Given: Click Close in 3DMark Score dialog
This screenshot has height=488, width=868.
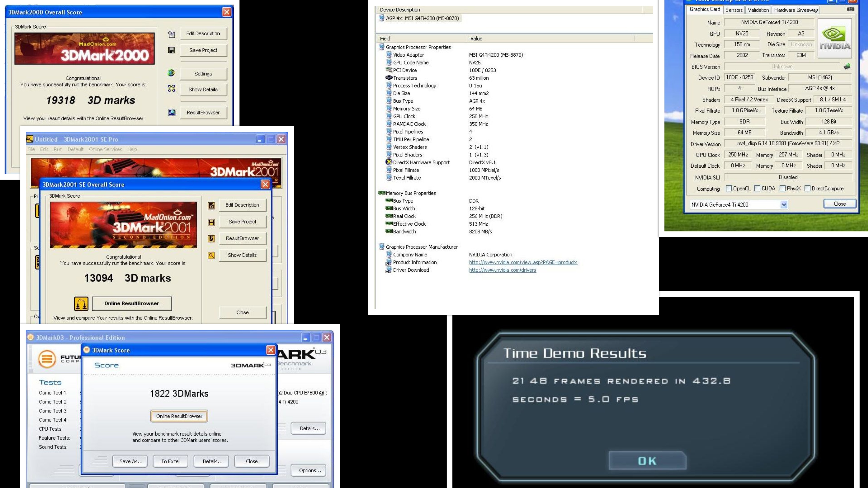Looking at the screenshot, I should (252, 461).
